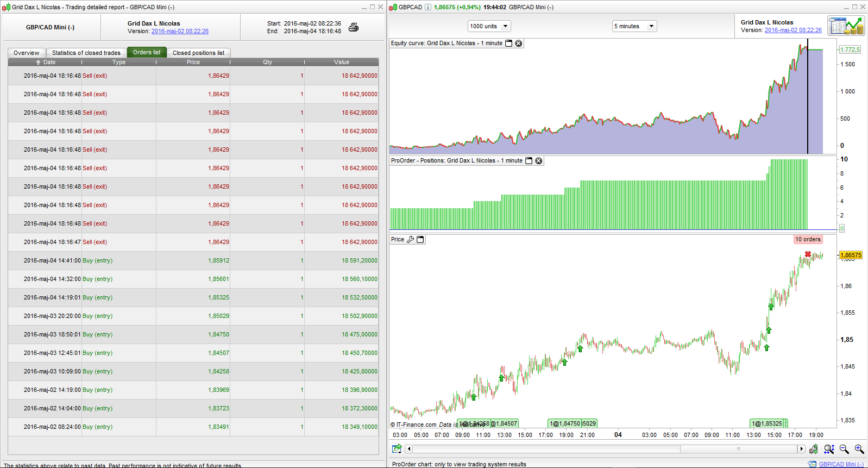Click the zoom in magnifier icon
The image size is (868, 468).
pos(859,449)
